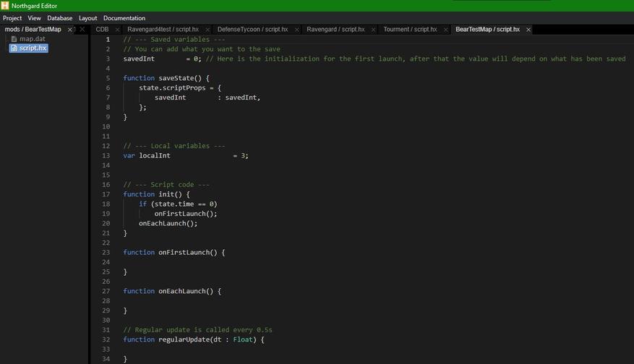
Task: Switch to the DefenseTycoon script tab
Action: click(x=252, y=30)
